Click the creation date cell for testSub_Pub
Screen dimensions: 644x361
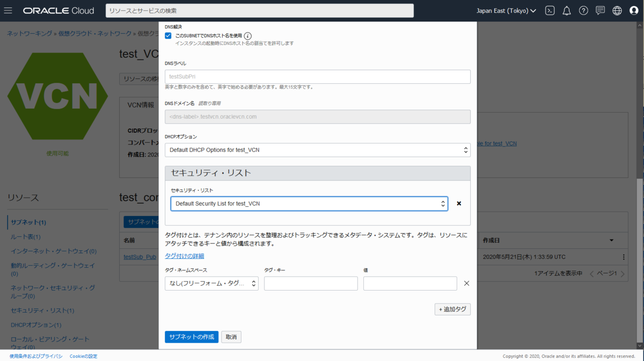524,257
